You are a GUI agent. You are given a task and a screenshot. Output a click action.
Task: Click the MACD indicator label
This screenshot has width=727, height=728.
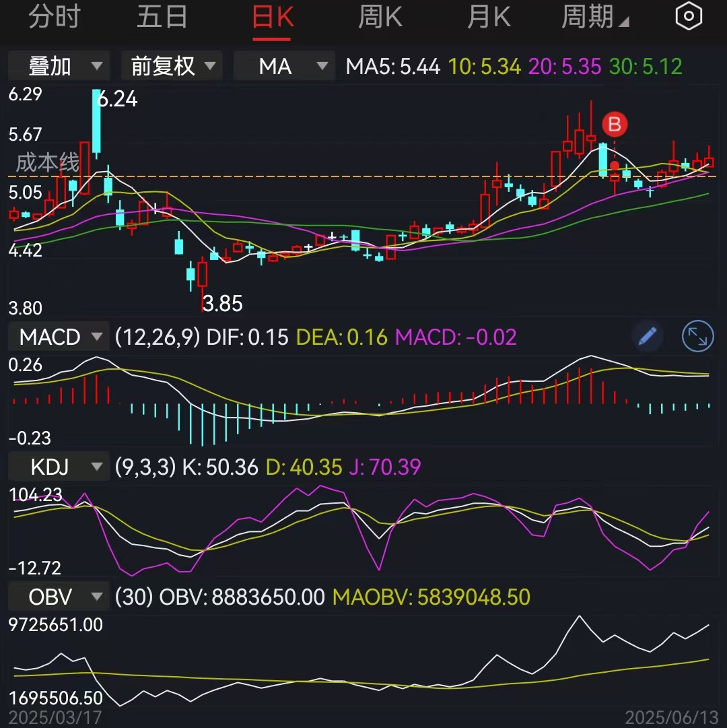click(x=48, y=336)
